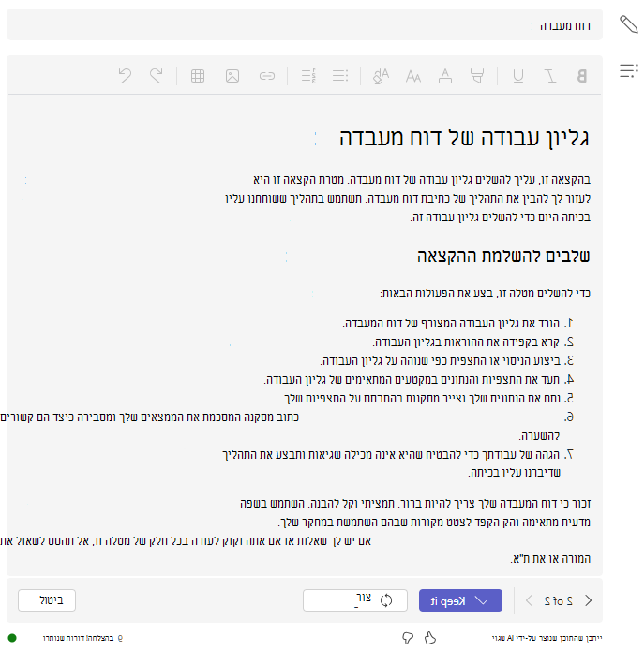Apply text highlight color

click(x=477, y=76)
